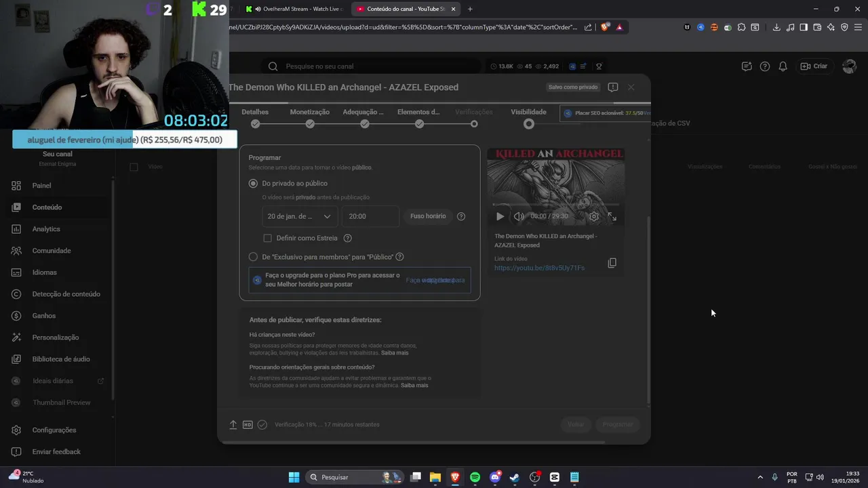Click the Voltar button
The width and height of the screenshot is (868, 488).
(x=576, y=424)
